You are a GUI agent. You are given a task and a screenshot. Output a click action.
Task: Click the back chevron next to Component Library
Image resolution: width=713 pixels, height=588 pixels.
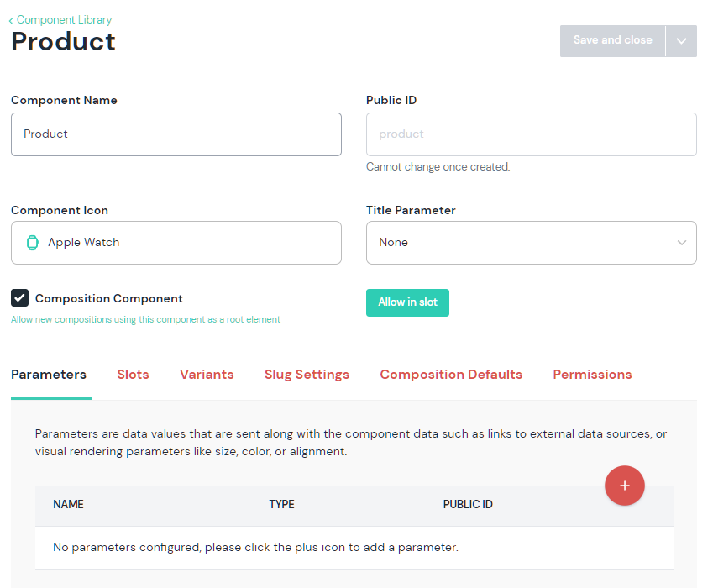[12, 20]
